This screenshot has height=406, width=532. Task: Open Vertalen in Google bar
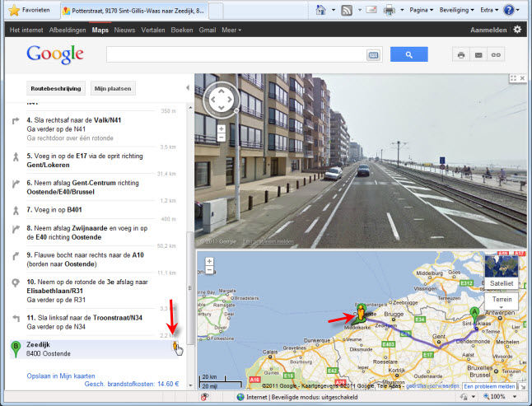click(152, 30)
